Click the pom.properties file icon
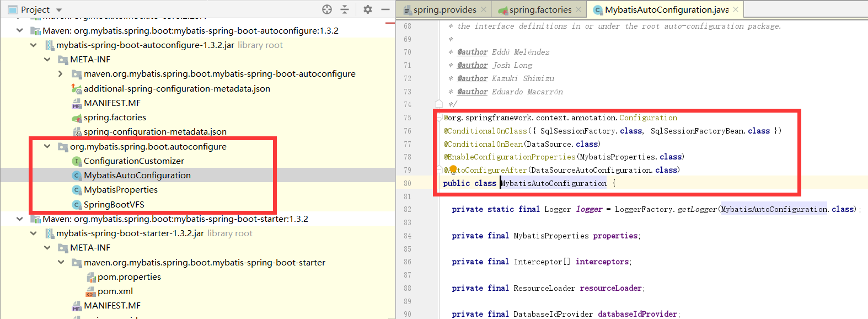868x319 pixels. click(x=90, y=277)
